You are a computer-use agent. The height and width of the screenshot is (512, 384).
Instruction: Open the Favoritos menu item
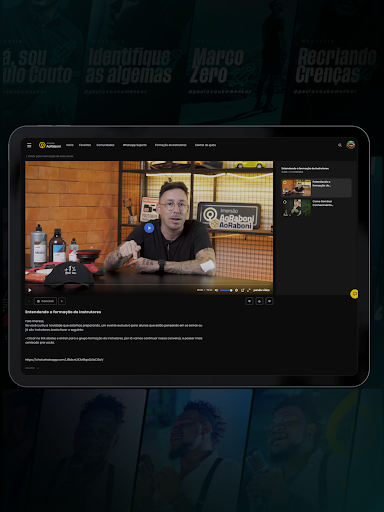pyautogui.click(x=85, y=145)
